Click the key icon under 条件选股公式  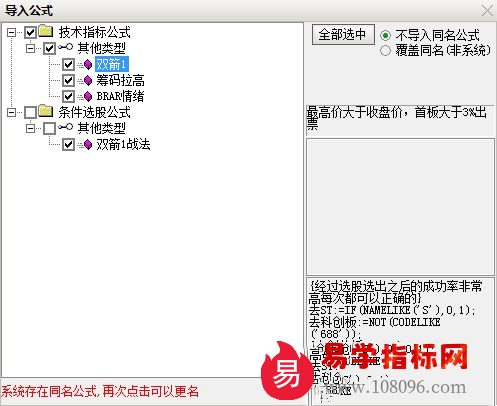pos(65,127)
